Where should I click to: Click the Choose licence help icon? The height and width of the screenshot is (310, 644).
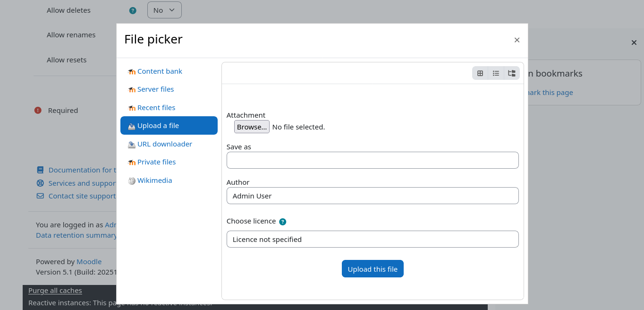[x=282, y=222]
